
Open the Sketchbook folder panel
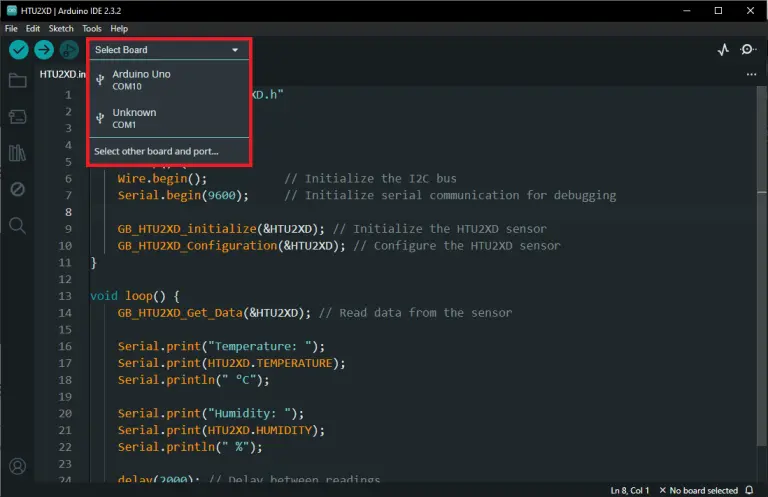coord(18,80)
